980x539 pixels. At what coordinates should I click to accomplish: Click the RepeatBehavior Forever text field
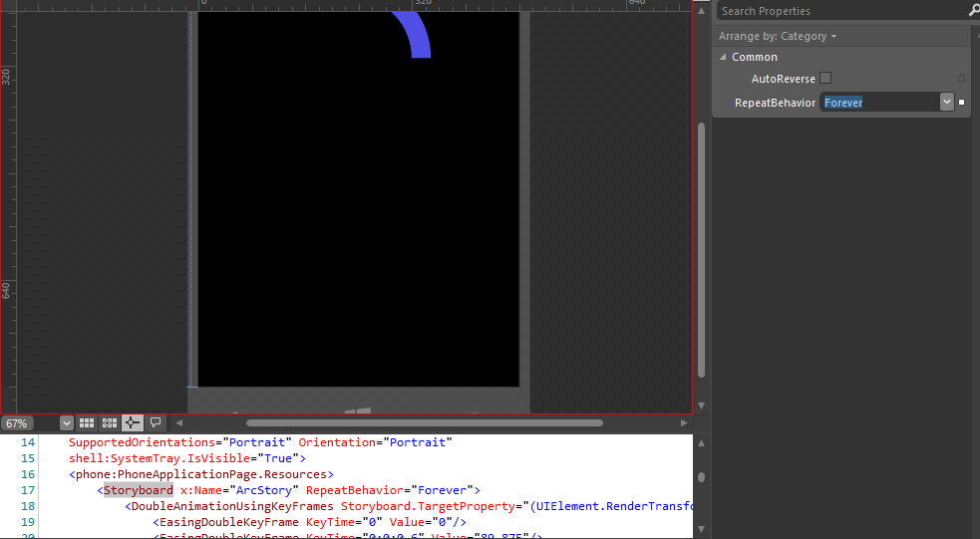pyautogui.click(x=877, y=103)
